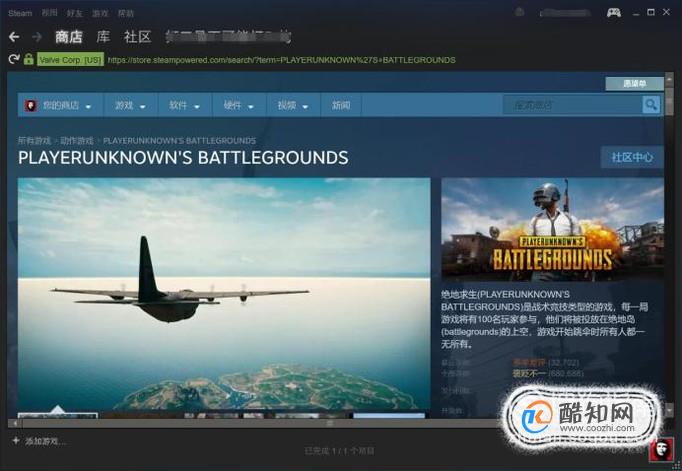682x471 pixels.
Task: Open the 库 library tab
Action: tap(103, 37)
